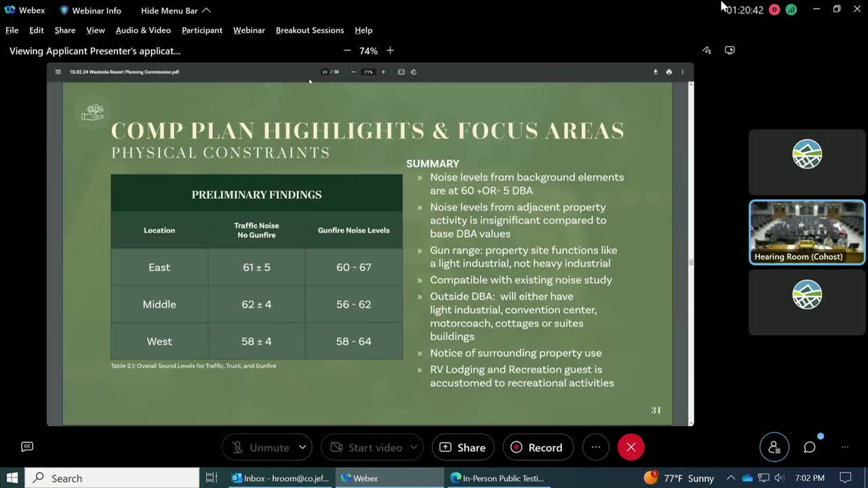Click the PDF vertical scrollbar
The height and width of the screenshot is (488, 868).
pyautogui.click(x=691, y=253)
